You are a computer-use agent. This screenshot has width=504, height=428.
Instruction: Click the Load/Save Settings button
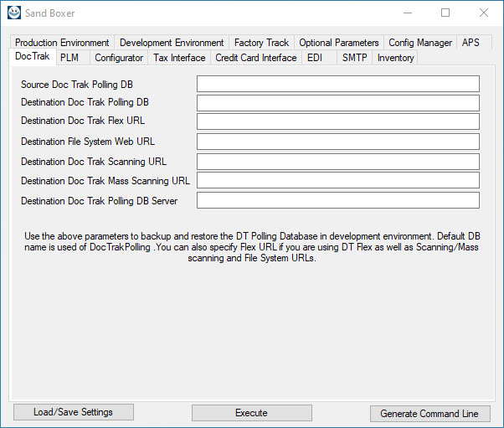[73, 412]
